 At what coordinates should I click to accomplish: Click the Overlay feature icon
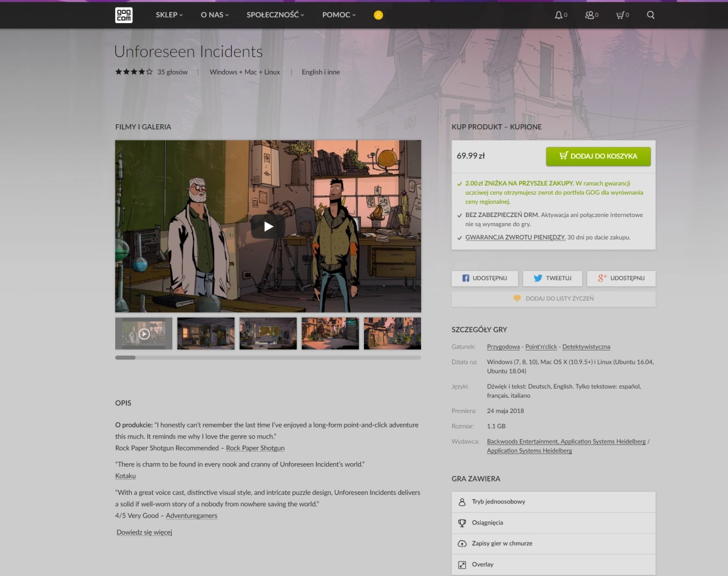[462, 564]
